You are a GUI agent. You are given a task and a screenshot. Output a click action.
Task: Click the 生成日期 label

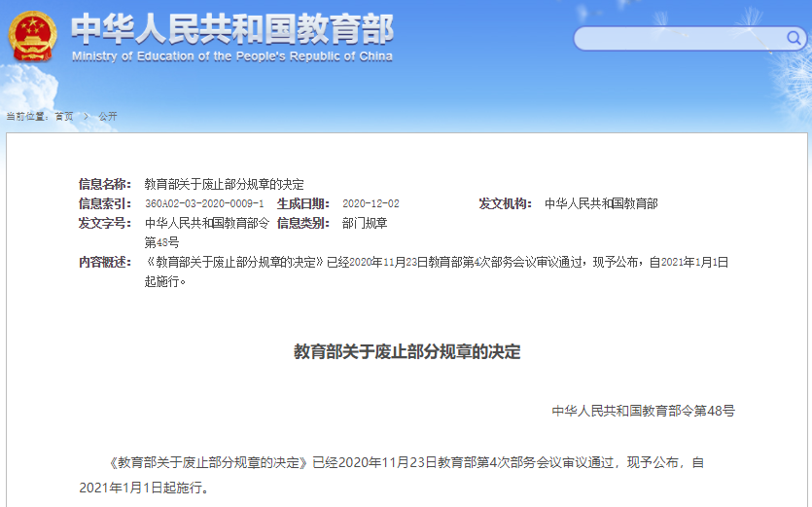tap(303, 203)
